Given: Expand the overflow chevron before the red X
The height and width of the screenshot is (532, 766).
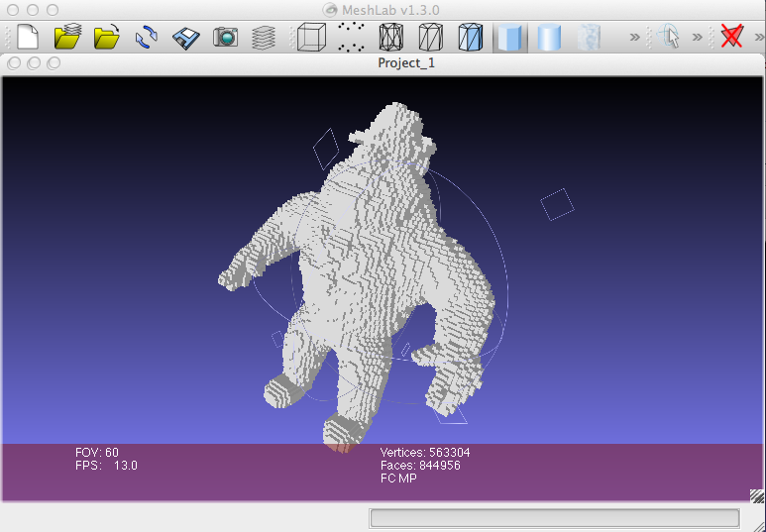Looking at the screenshot, I should (x=698, y=38).
